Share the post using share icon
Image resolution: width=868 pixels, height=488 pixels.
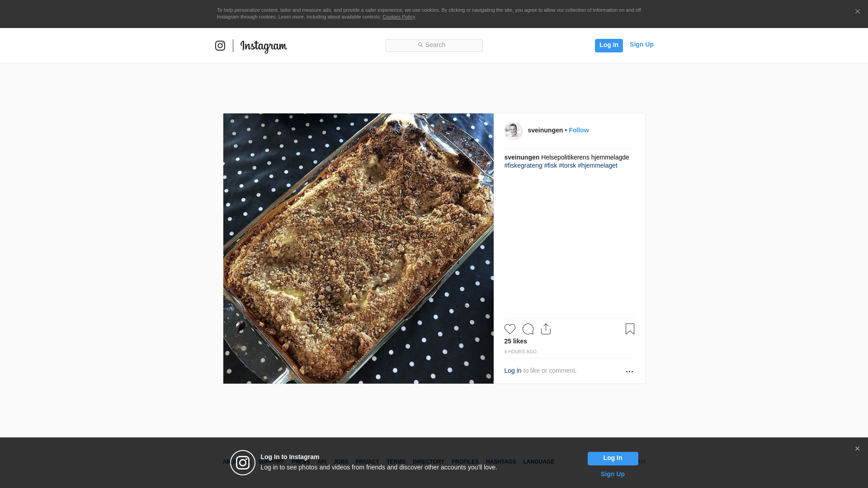tap(546, 329)
